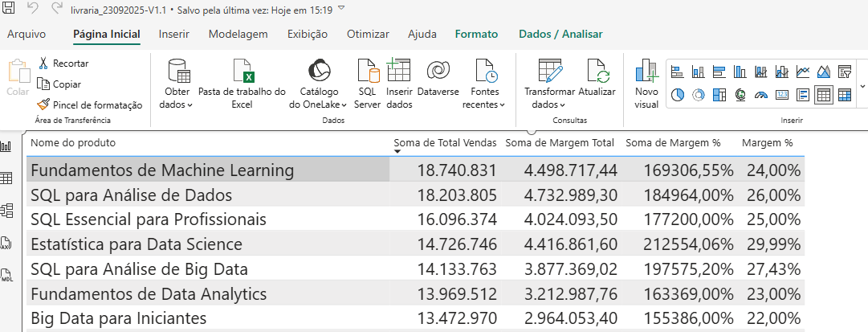Click value 16.096.374 in Total Vendas
The height and width of the screenshot is (332, 868).
click(x=457, y=219)
